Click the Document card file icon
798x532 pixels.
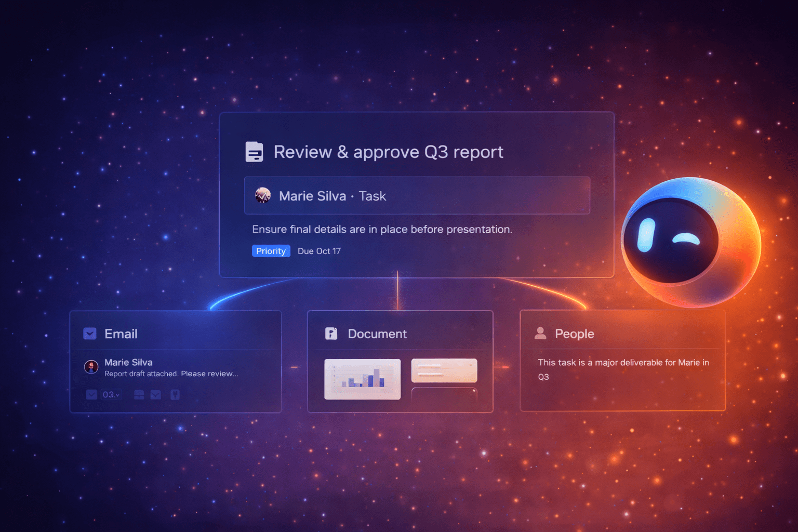pyautogui.click(x=331, y=334)
